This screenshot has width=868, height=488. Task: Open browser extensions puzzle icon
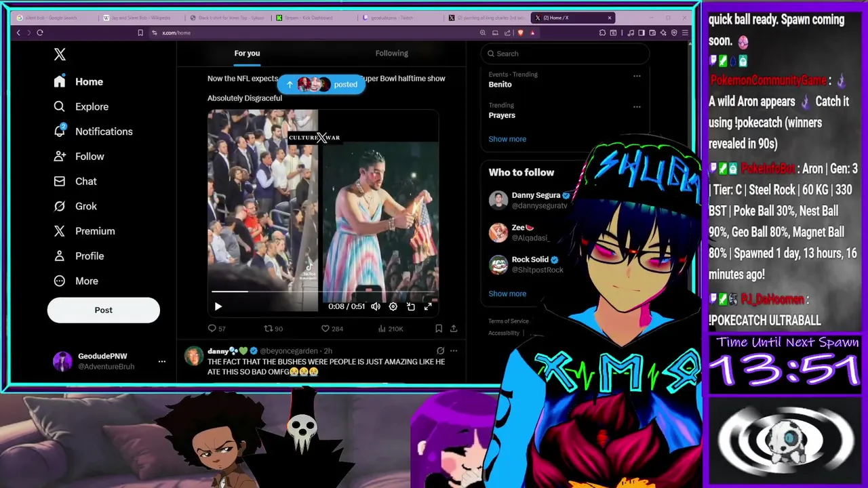[x=602, y=33]
